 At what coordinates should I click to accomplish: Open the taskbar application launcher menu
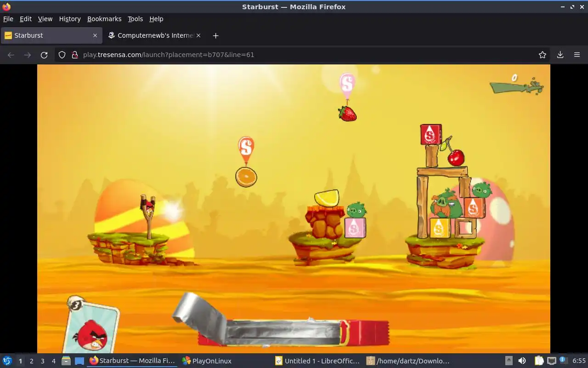pyautogui.click(x=7, y=361)
